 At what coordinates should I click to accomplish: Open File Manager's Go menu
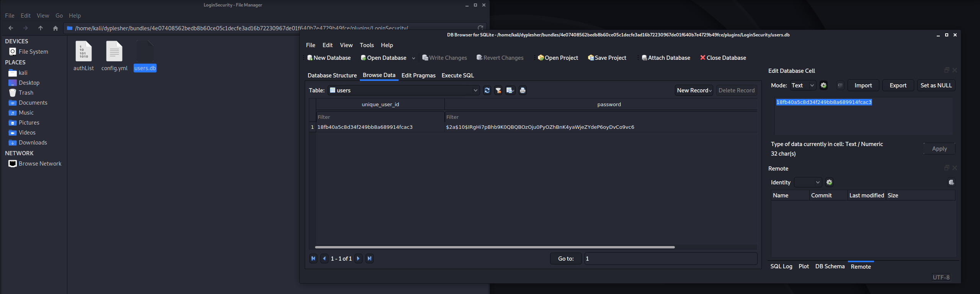click(x=59, y=16)
